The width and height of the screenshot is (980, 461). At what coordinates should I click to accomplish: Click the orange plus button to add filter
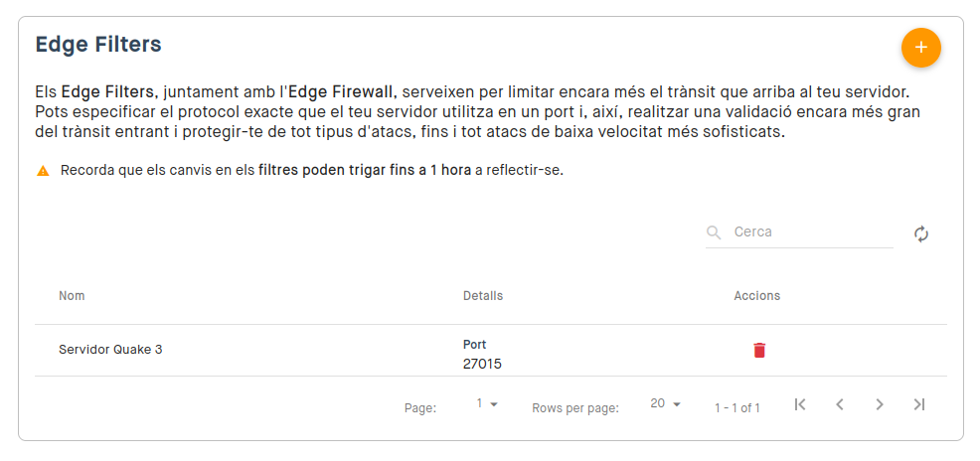tap(920, 48)
